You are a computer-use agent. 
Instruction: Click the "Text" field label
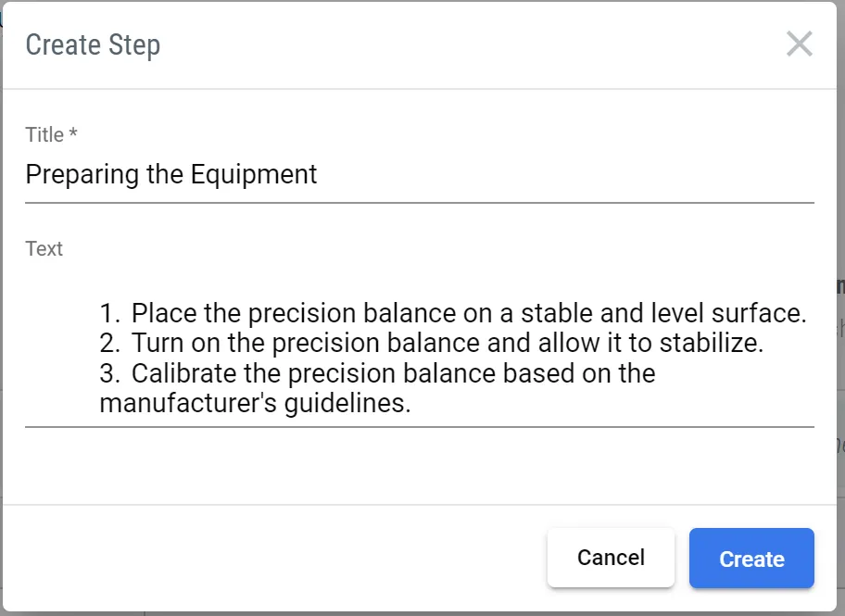[x=44, y=249]
